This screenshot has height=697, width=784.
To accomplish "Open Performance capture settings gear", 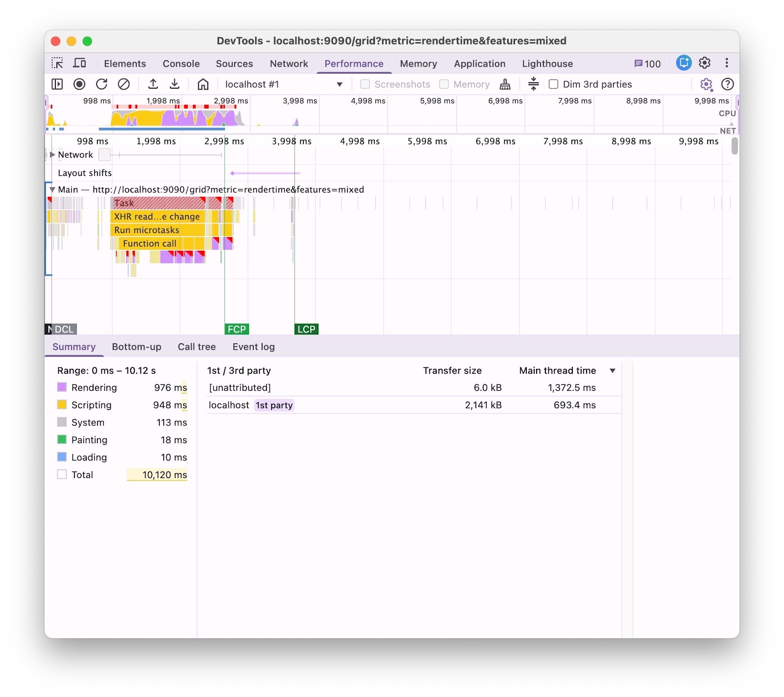I will point(706,84).
